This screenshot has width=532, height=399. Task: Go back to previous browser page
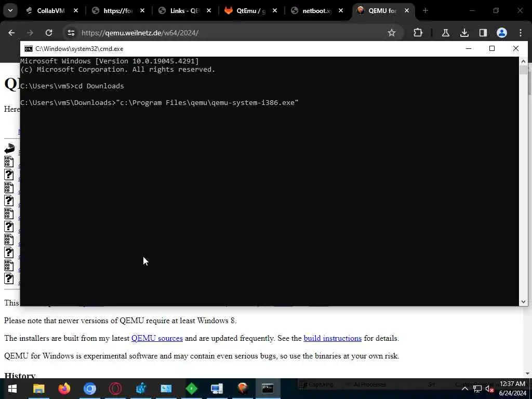(11, 33)
